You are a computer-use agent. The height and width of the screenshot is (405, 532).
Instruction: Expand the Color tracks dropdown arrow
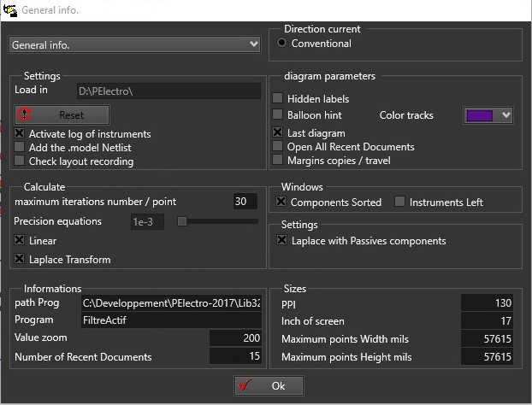click(x=505, y=114)
